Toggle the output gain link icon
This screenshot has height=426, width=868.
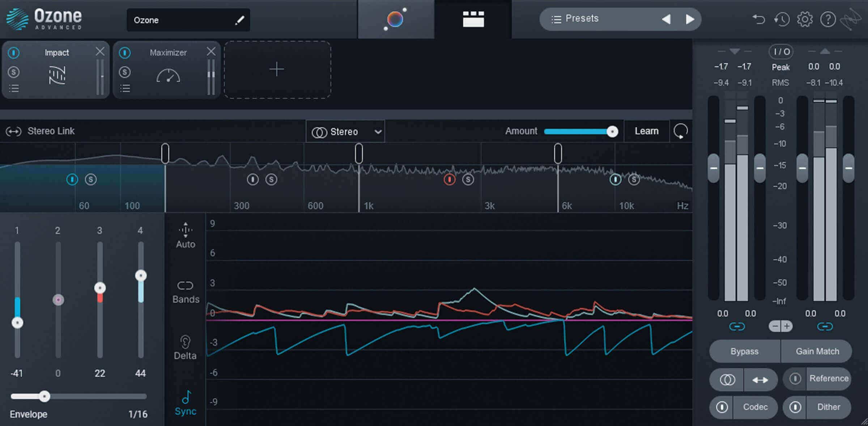[825, 327]
